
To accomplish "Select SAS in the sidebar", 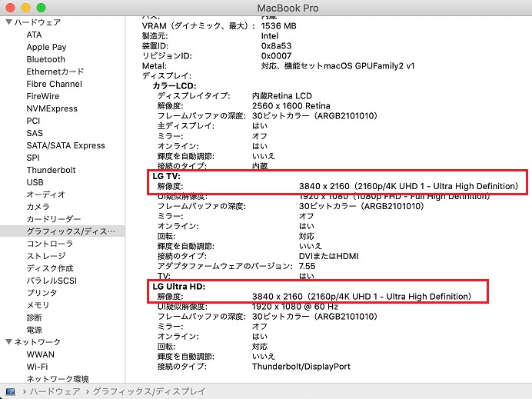I will pos(35,133).
